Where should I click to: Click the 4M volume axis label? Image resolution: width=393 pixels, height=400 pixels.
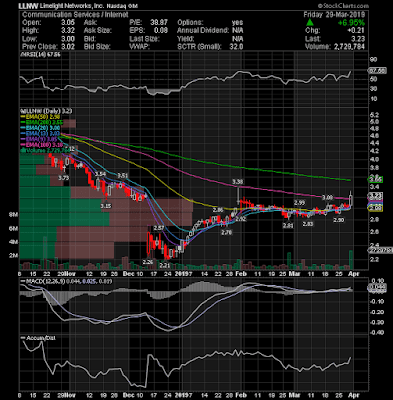tap(13, 242)
